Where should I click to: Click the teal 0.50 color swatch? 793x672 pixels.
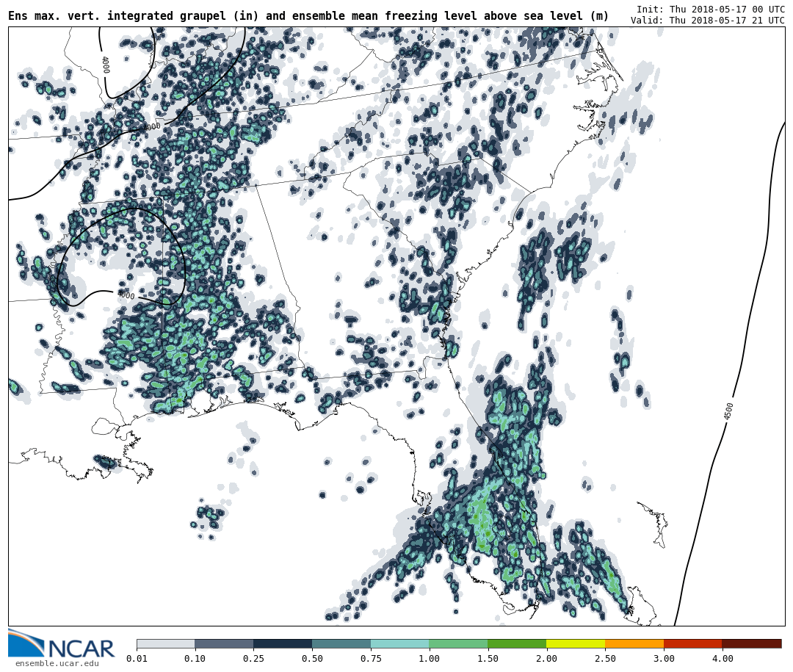[x=341, y=644]
